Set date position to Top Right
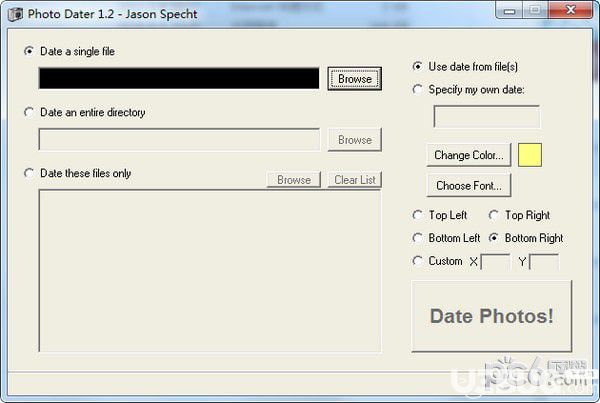600x403 pixels. [494, 215]
